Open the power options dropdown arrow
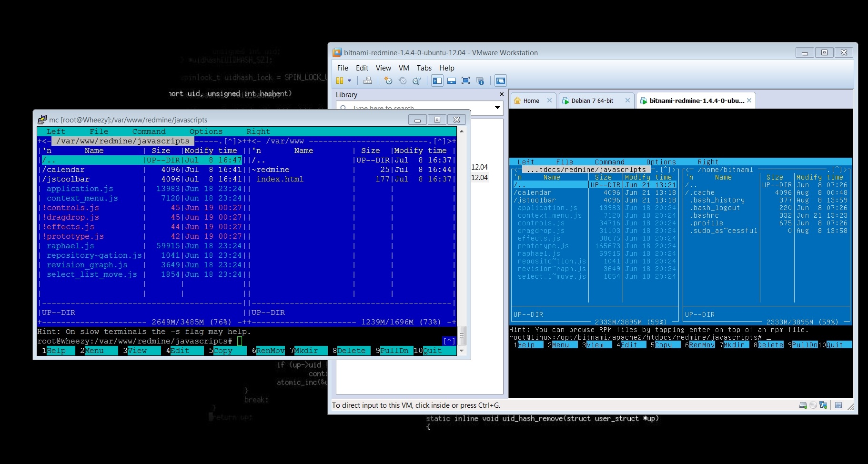 [349, 81]
